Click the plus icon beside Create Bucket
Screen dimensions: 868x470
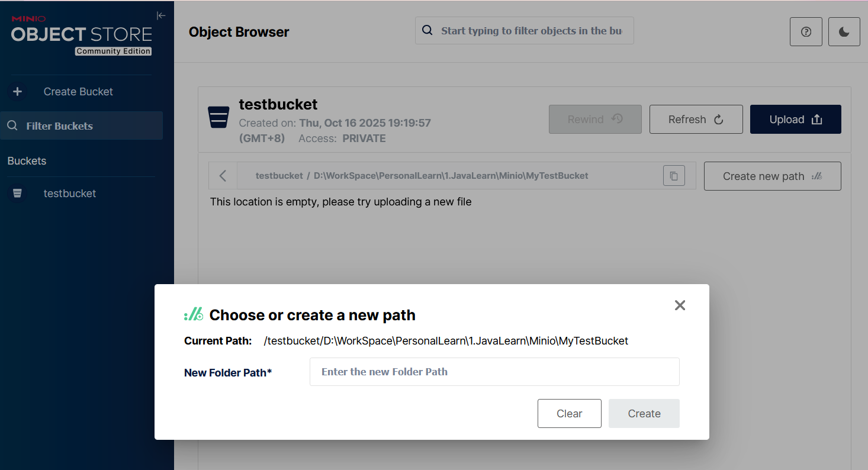point(18,92)
